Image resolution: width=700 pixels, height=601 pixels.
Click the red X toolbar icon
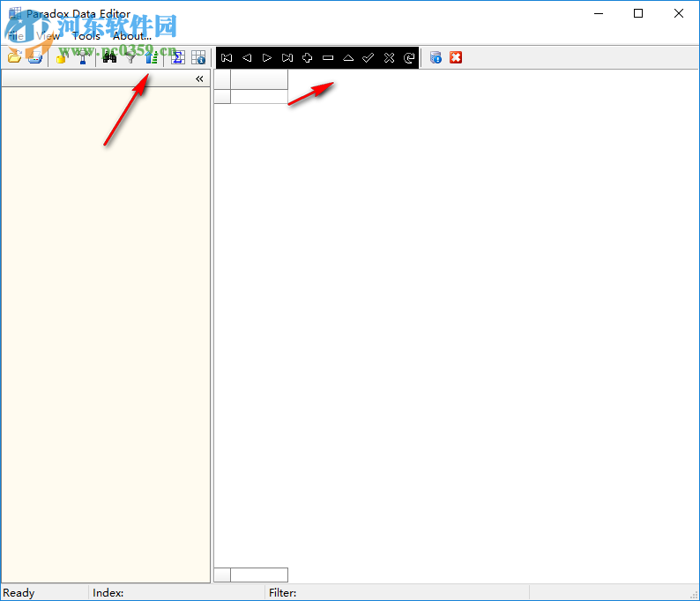[456, 57]
